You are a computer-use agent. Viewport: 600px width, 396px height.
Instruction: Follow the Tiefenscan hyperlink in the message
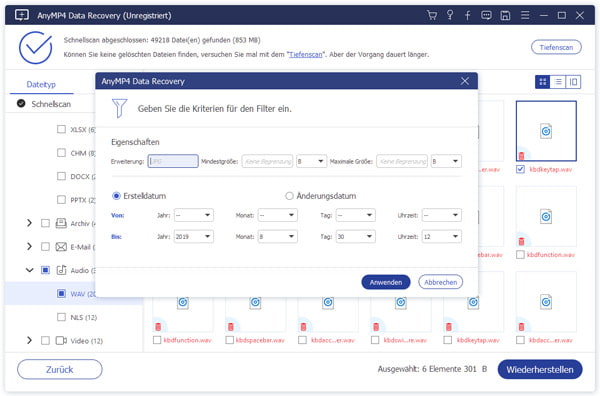[306, 54]
